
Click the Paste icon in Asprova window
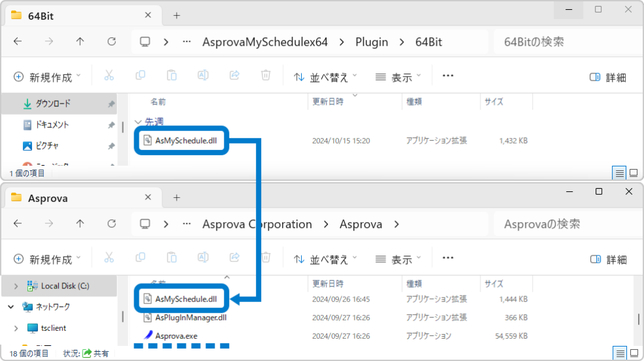(x=171, y=257)
